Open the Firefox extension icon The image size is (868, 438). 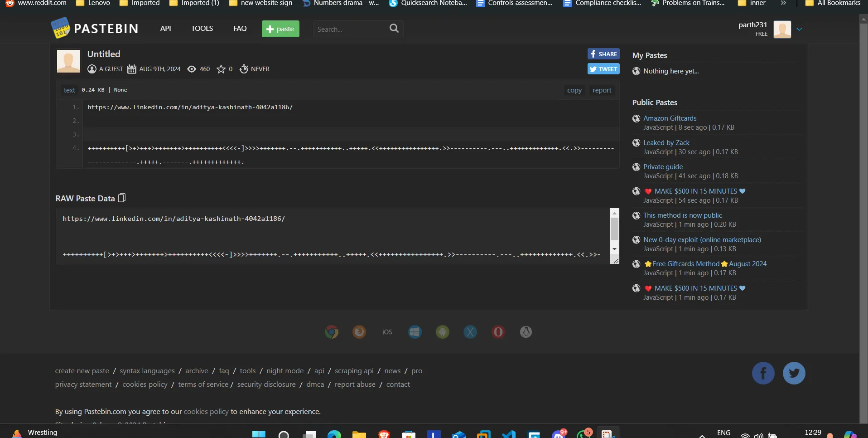click(359, 332)
